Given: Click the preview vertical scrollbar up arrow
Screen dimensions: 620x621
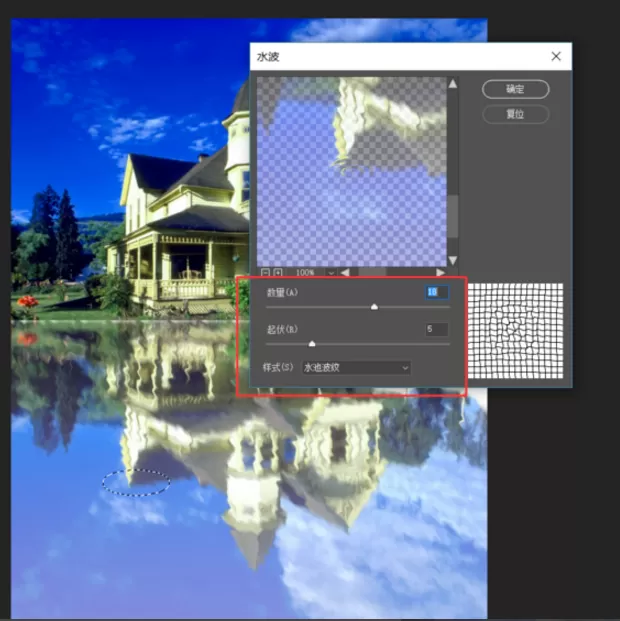Looking at the screenshot, I should click(452, 84).
